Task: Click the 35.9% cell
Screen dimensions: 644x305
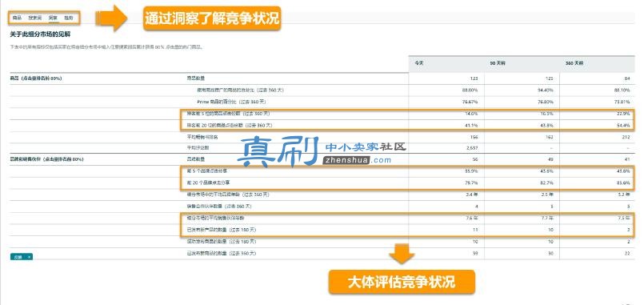Action: tap(472, 171)
